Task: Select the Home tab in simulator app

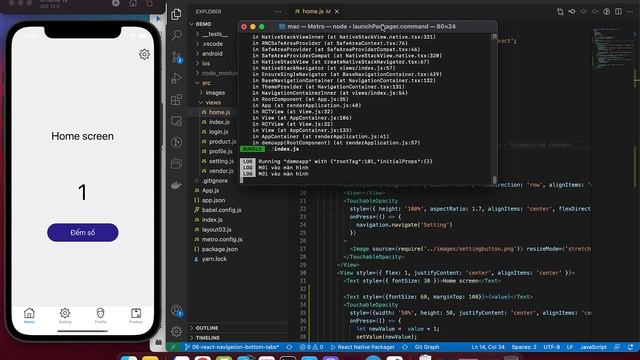Action: click(29, 316)
